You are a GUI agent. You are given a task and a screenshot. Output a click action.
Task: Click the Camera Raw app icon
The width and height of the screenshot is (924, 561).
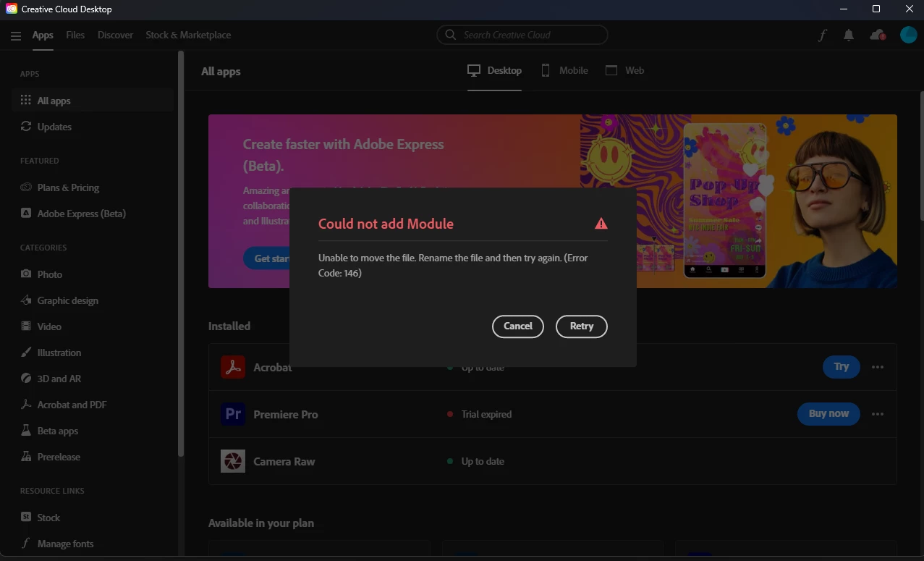pos(233,461)
